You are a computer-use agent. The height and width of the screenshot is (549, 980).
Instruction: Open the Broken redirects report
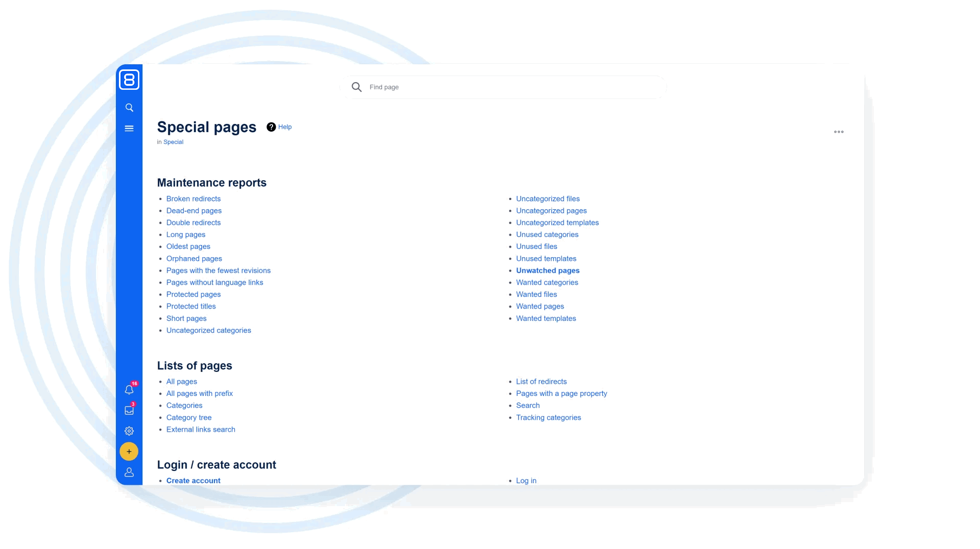click(x=193, y=199)
